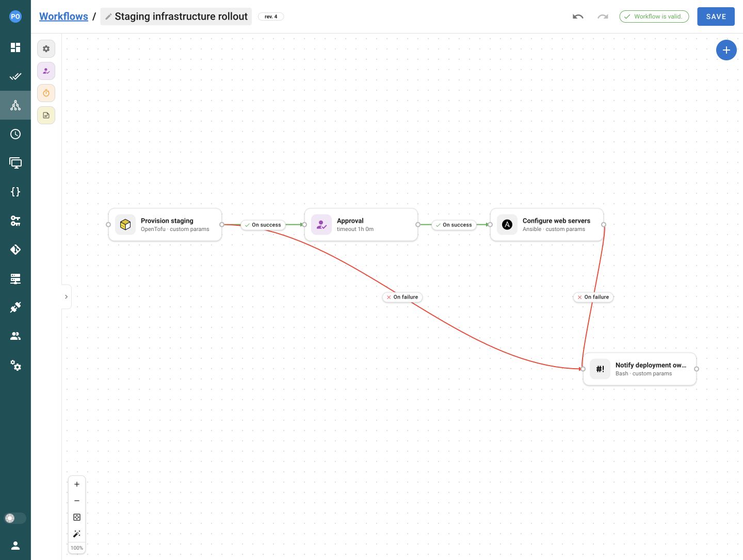Select the Notify deployment owner node
This screenshot has width=743, height=560.
[x=640, y=369]
